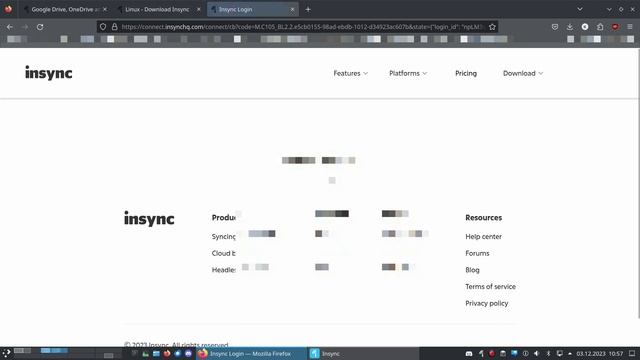Open the clock showing 03.12.2023 10:57
640x360 pixels.
[600, 353]
